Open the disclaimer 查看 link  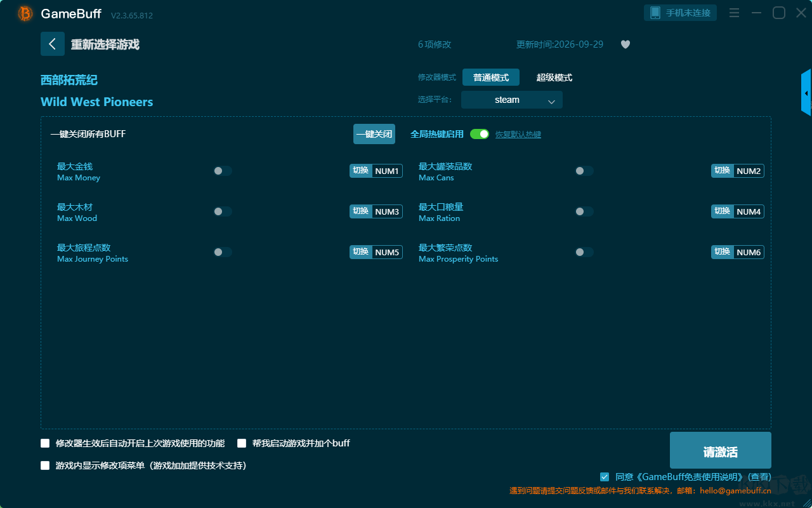pos(760,477)
